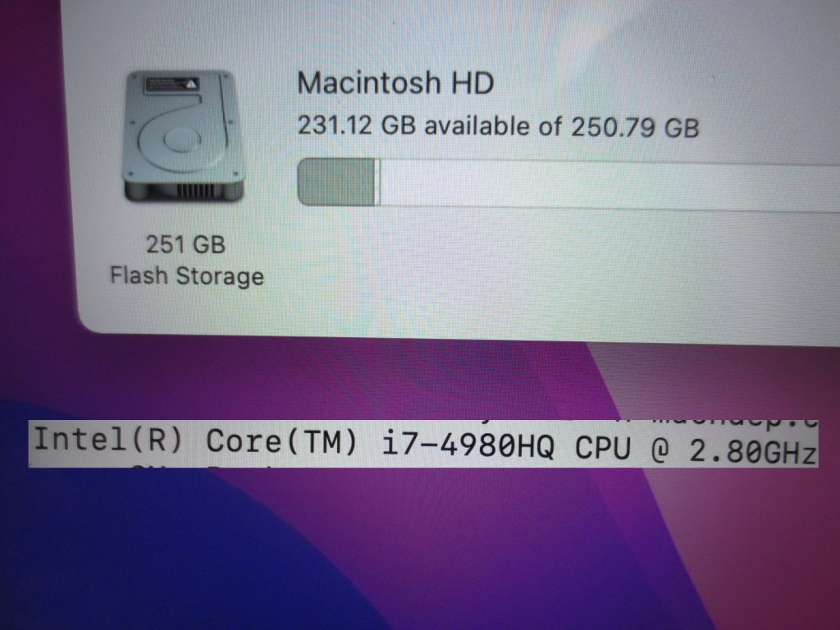Click the Flash Storage label

coord(187,276)
